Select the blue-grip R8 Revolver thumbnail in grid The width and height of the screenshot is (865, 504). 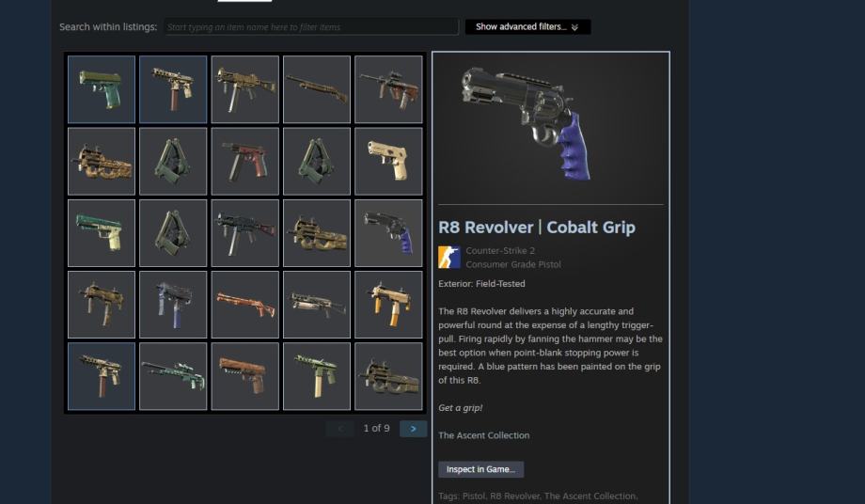[x=388, y=232]
